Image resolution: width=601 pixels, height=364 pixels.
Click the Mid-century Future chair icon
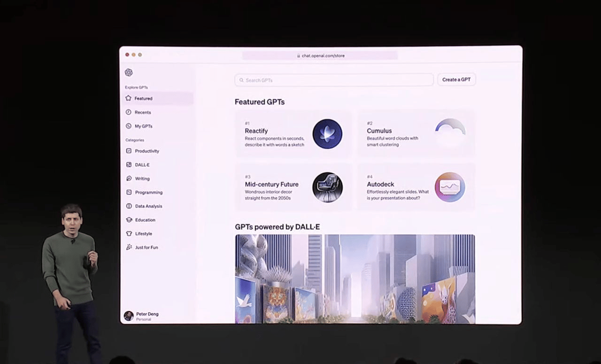point(327,187)
